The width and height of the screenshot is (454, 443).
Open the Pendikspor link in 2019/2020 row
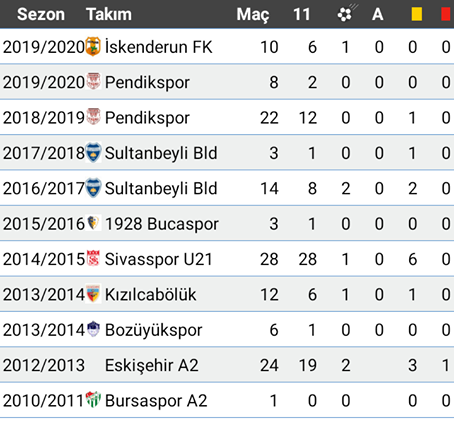point(147,82)
